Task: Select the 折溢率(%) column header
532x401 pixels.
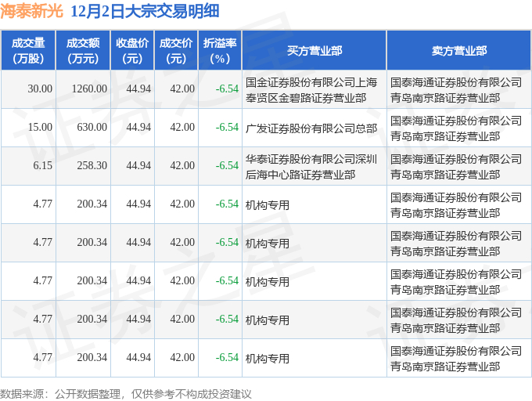Action: tap(220, 51)
